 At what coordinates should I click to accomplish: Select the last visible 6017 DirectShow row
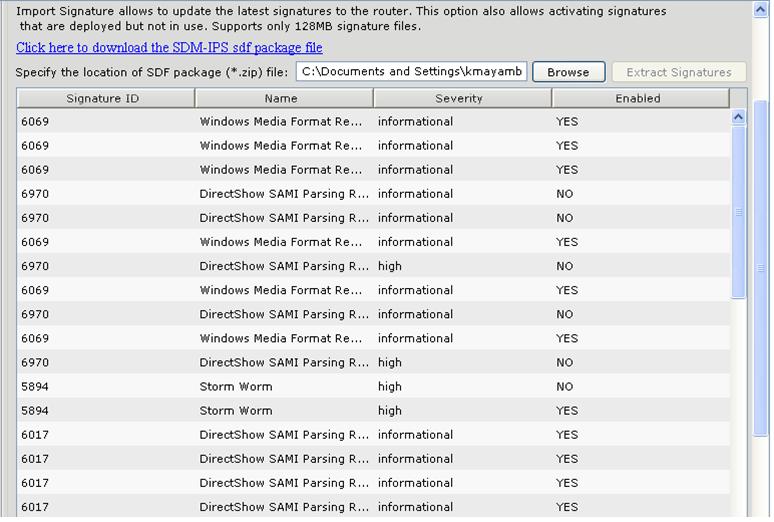374,507
